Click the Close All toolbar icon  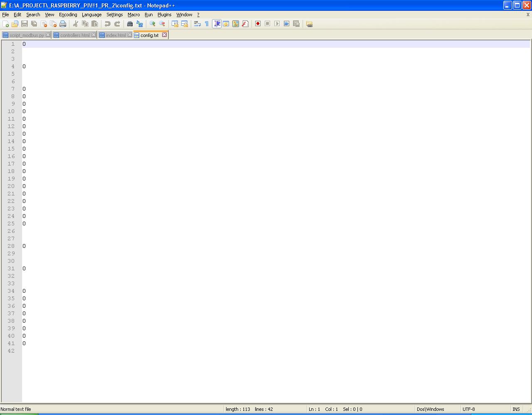[53, 24]
